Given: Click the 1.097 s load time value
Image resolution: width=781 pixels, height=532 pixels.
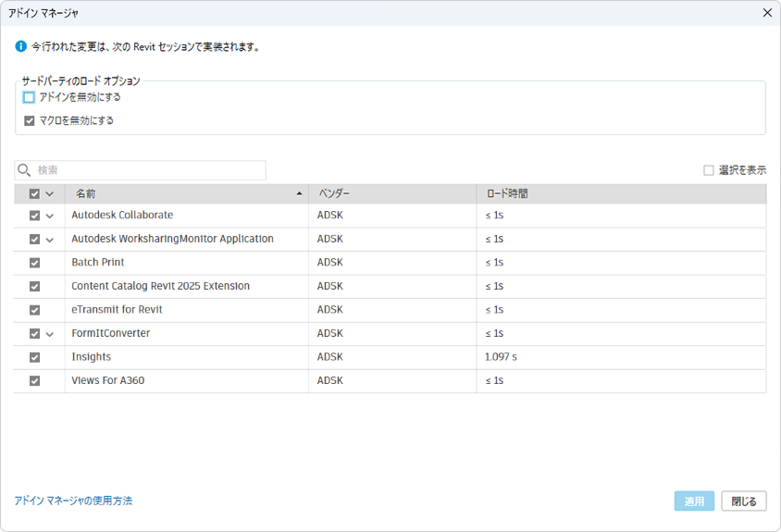Looking at the screenshot, I should 501,356.
